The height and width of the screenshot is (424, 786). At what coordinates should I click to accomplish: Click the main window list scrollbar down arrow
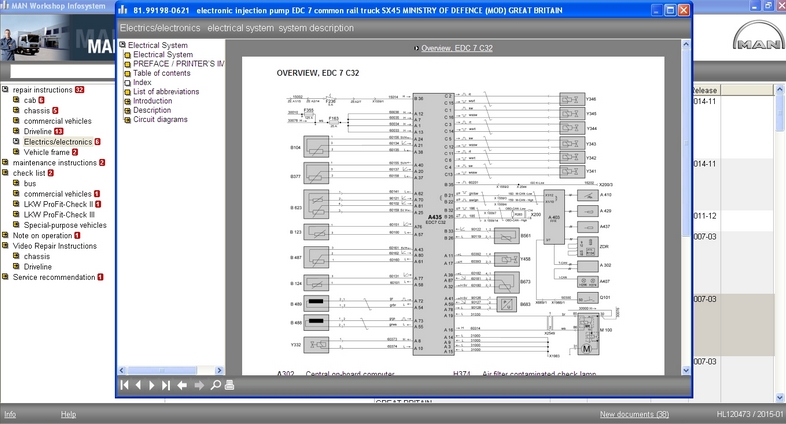point(779,397)
